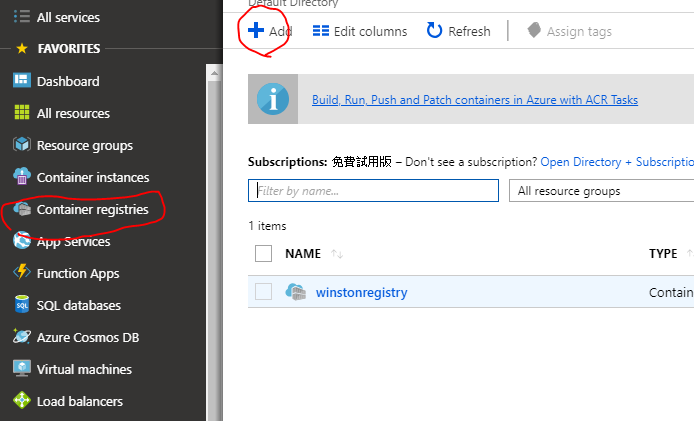Go to Dashboard in sidebar
This screenshot has width=694, height=421.
pyautogui.click(x=68, y=81)
